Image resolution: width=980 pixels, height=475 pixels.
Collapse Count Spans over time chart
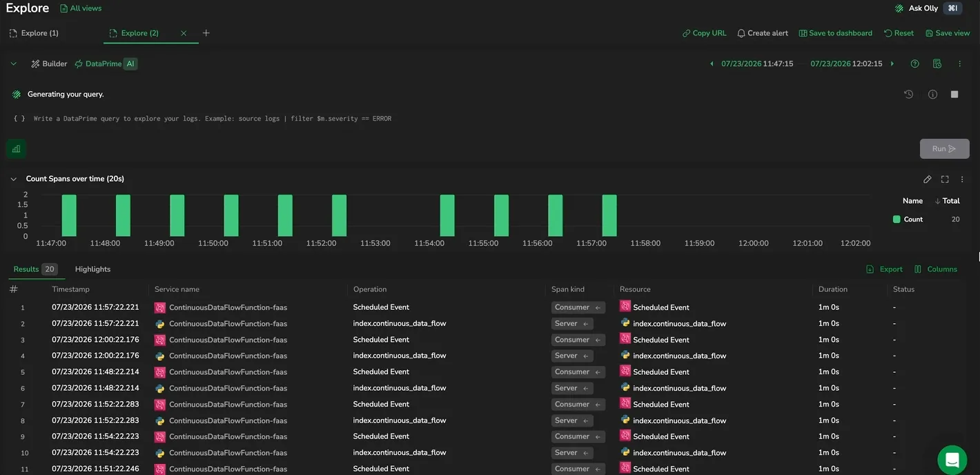coord(13,179)
